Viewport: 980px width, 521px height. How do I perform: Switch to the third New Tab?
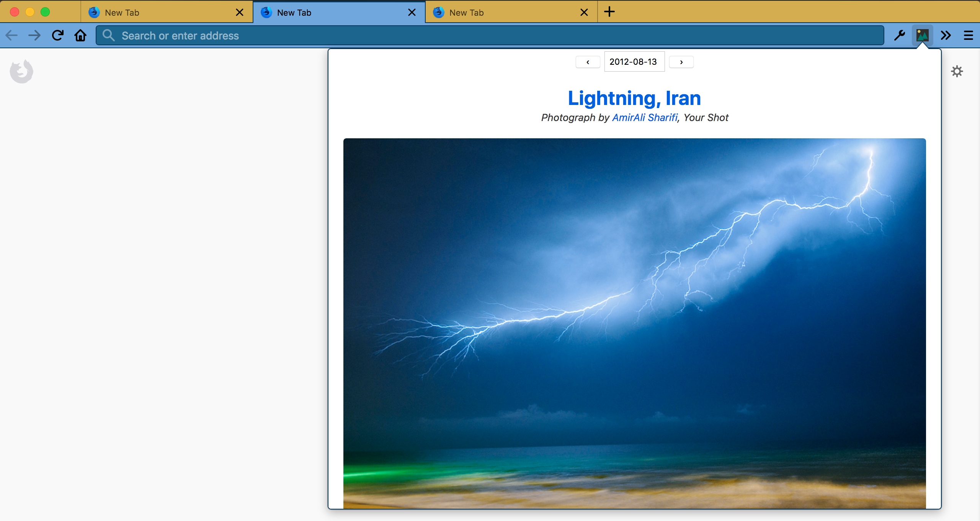pos(505,13)
